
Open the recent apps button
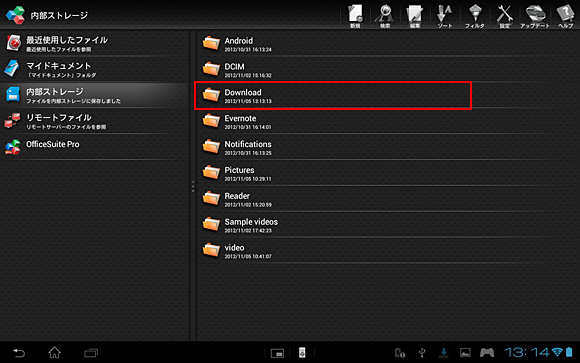pos(91,353)
